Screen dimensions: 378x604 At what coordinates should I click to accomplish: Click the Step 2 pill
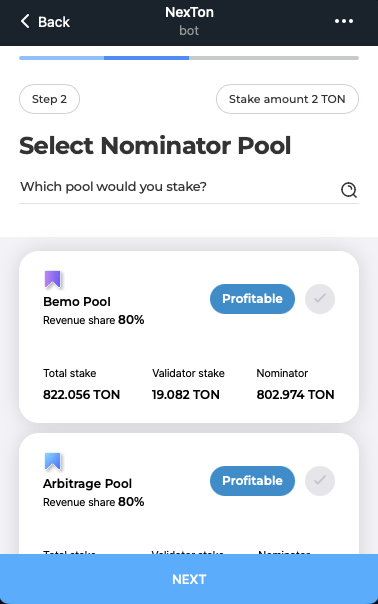coord(49,99)
